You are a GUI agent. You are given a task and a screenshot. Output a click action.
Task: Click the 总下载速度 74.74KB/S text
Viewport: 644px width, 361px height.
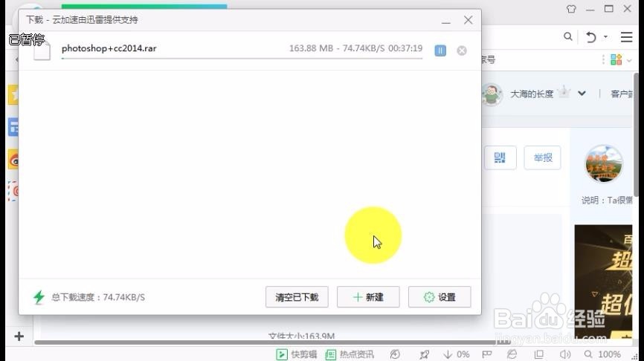98,297
